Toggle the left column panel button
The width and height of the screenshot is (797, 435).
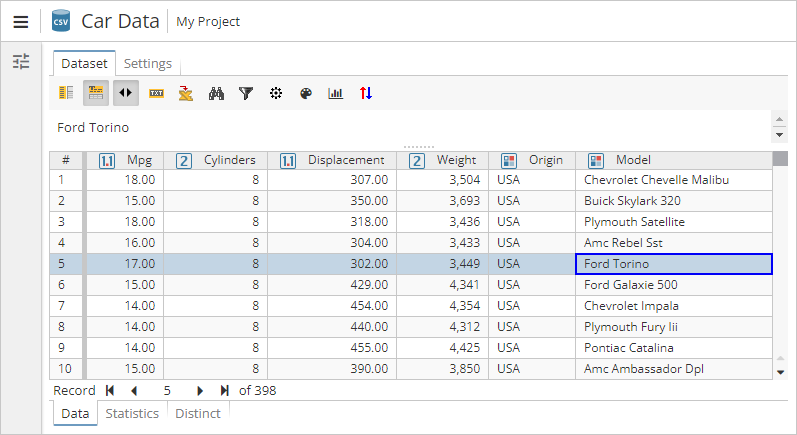point(67,93)
